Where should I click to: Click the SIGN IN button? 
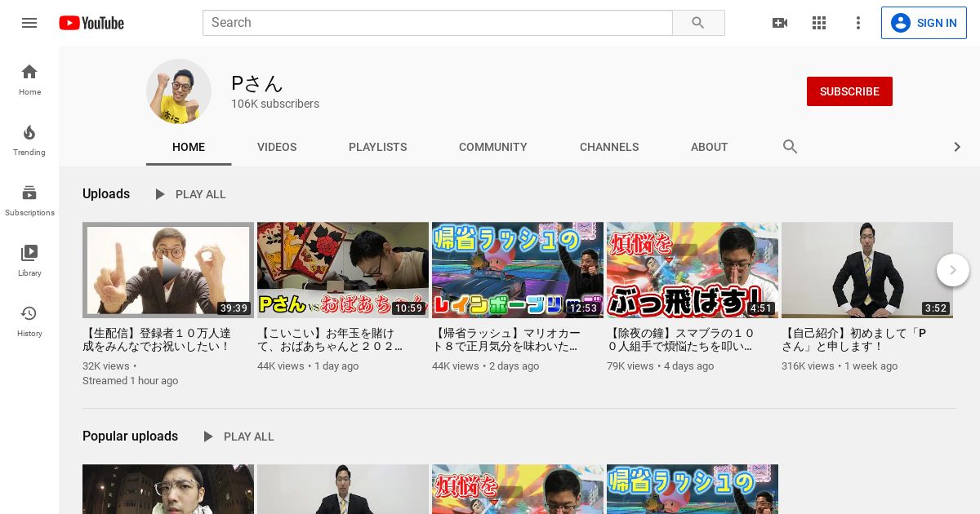coord(924,23)
